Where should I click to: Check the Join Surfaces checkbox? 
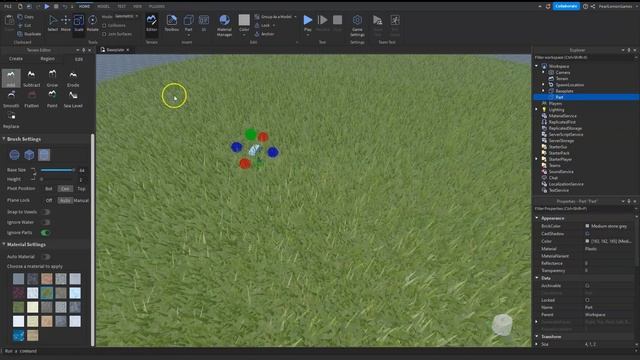[x=104, y=34]
